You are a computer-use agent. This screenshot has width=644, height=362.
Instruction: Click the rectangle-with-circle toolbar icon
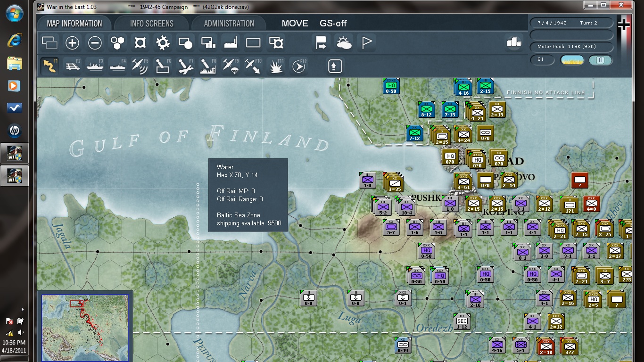click(x=185, y=43)
